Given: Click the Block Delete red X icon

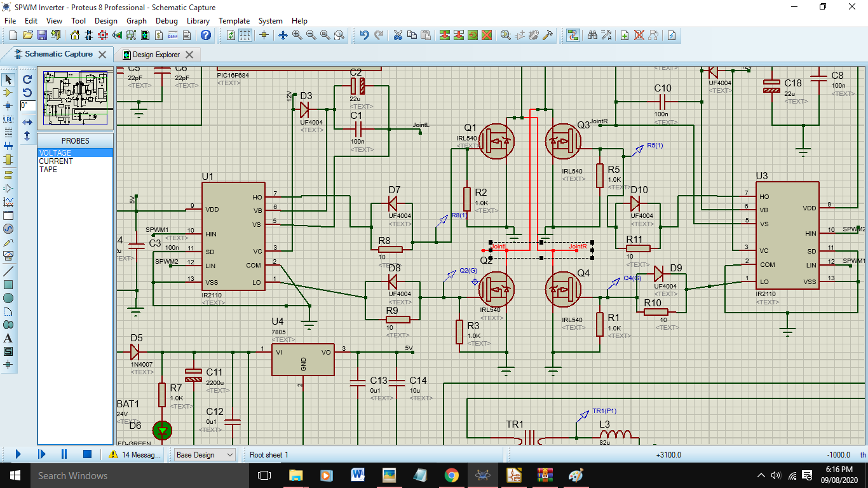Looking at the screenshot, I should [x=487, y=35].
